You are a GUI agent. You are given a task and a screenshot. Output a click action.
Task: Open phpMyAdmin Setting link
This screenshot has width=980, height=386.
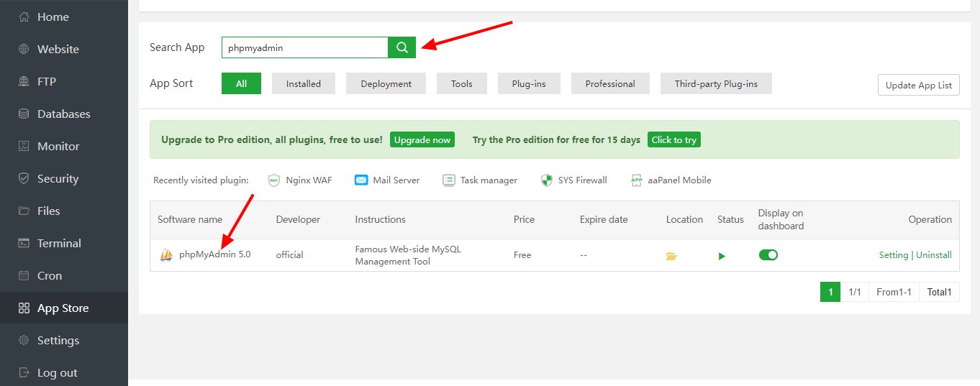[894, 255]
